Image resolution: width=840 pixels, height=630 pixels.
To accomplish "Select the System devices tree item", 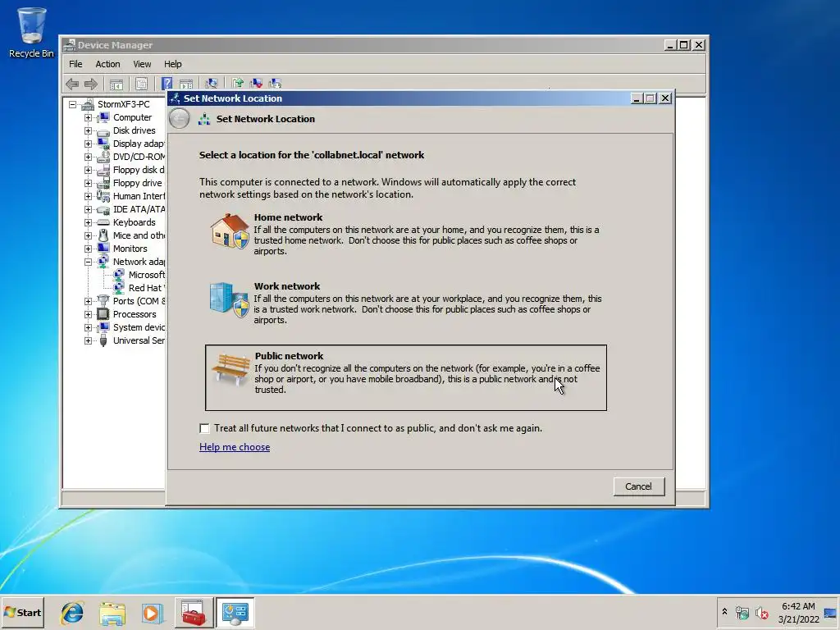I will click(x=139, y=327).
